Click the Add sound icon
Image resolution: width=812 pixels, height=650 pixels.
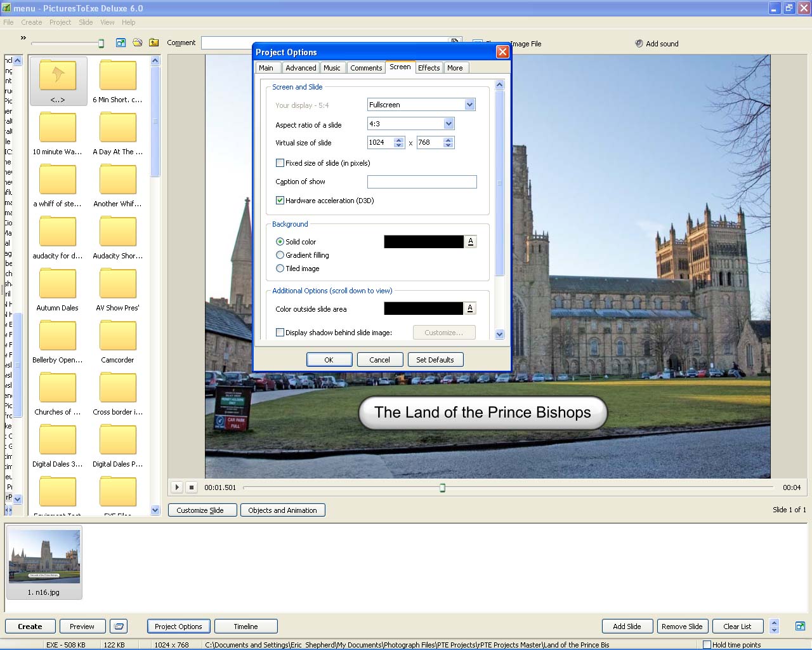pos(639,44)
